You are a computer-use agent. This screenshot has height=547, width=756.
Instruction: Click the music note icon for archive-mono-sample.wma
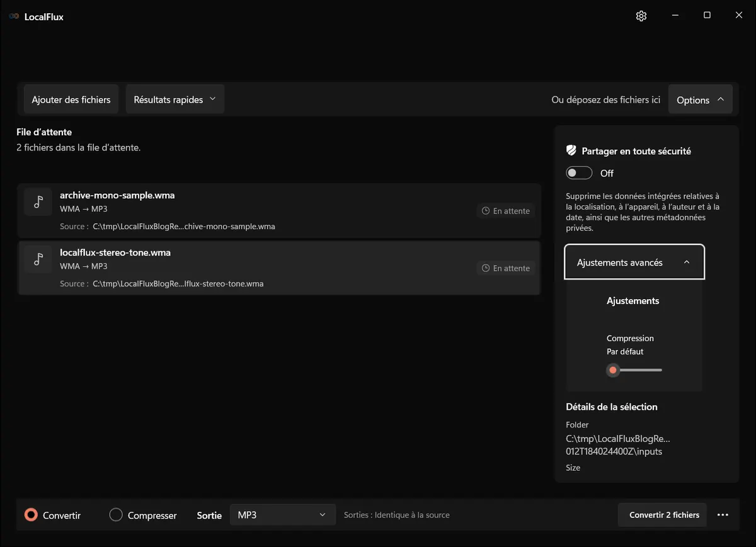pyautogui.click(x=38, y=201)
